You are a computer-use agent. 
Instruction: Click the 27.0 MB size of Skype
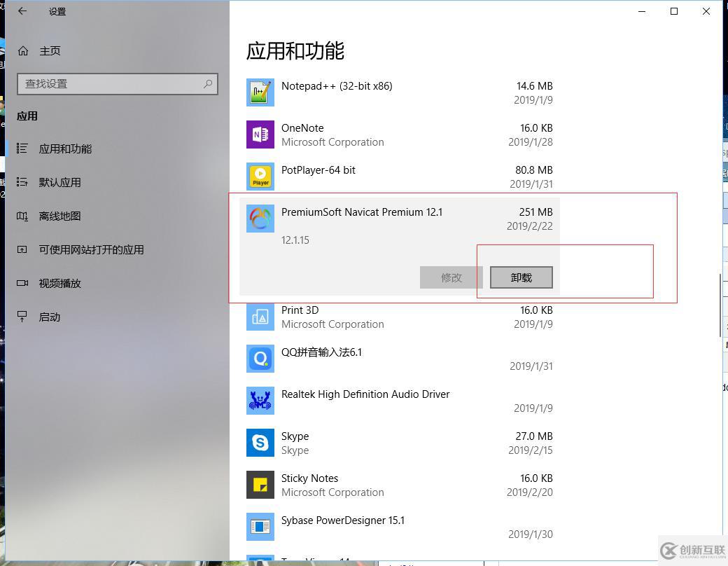click(534, 436)
